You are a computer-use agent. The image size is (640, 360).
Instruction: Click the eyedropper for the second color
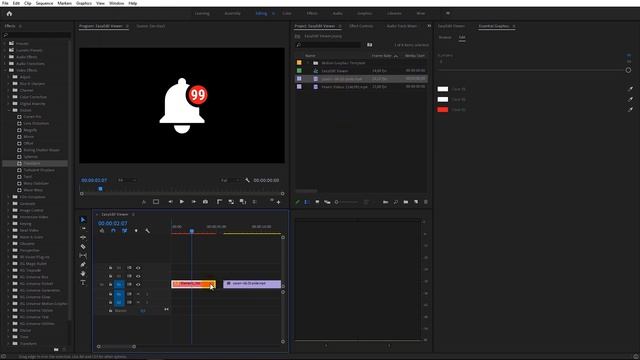click(x=630, y=99)
